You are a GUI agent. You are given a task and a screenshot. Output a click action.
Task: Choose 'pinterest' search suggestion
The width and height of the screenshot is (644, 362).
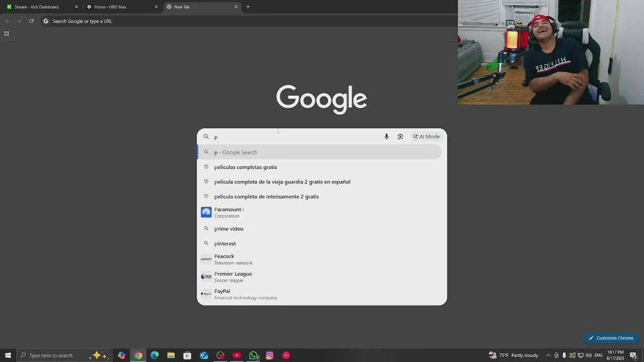click(x=319, y=243)
